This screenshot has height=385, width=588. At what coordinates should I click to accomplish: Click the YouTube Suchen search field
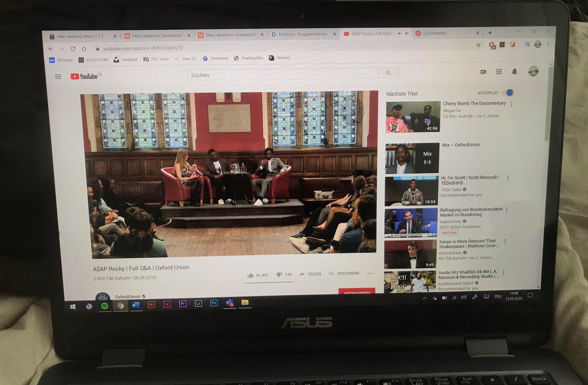[283, 74]
